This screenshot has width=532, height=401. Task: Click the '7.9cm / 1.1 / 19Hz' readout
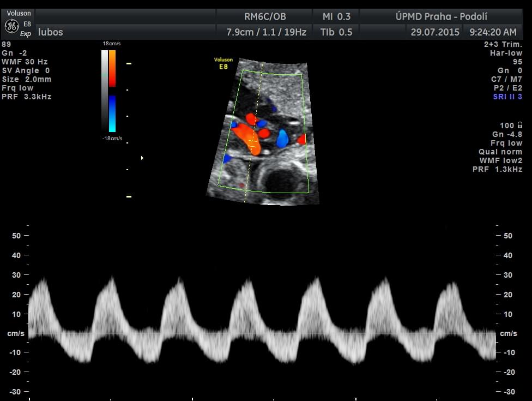267,32
